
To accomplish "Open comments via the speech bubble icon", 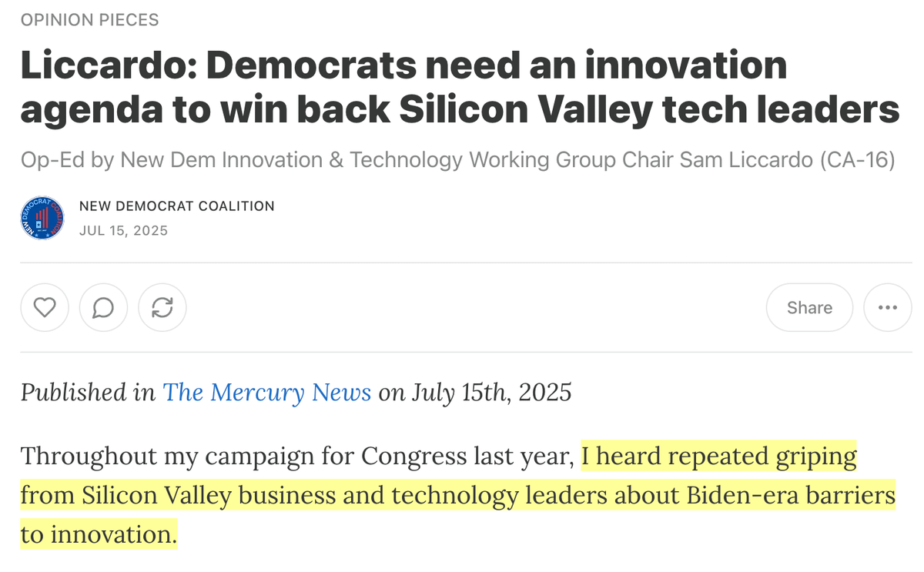I will [103, 307].
